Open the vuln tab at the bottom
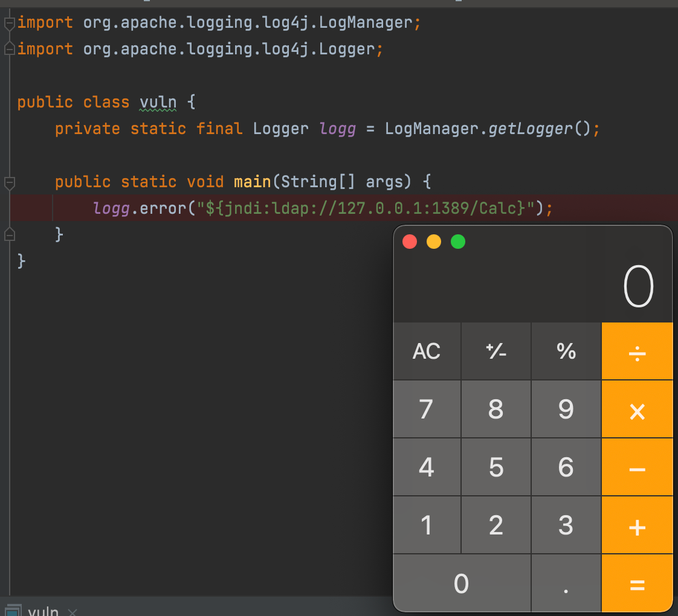The image size is (678, 616). tap(43, 611)
